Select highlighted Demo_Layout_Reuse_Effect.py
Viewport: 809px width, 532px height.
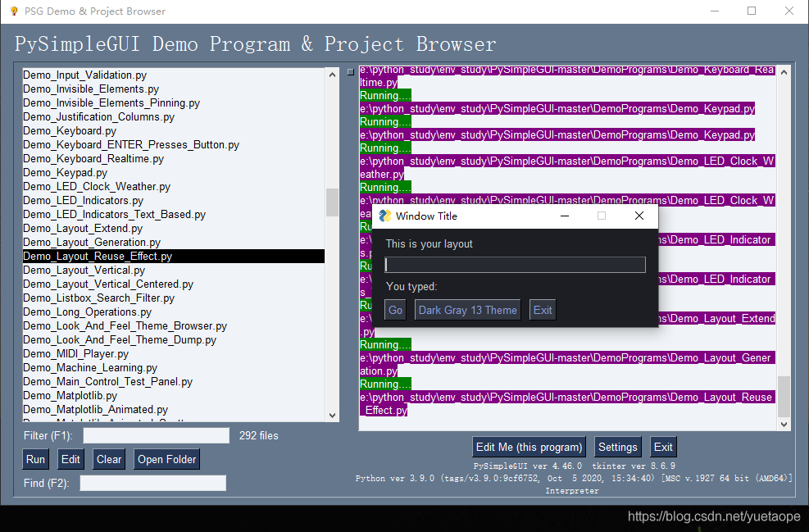pos(174,256)
